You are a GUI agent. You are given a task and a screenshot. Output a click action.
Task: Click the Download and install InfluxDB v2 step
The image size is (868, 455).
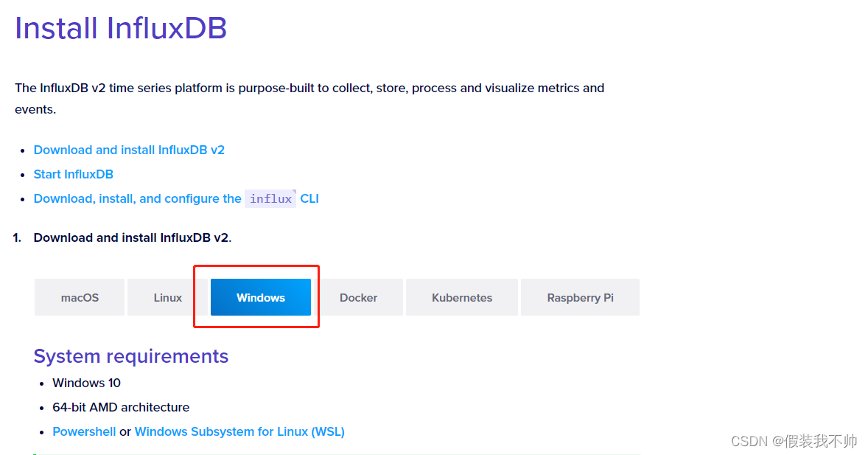(133, 237)
